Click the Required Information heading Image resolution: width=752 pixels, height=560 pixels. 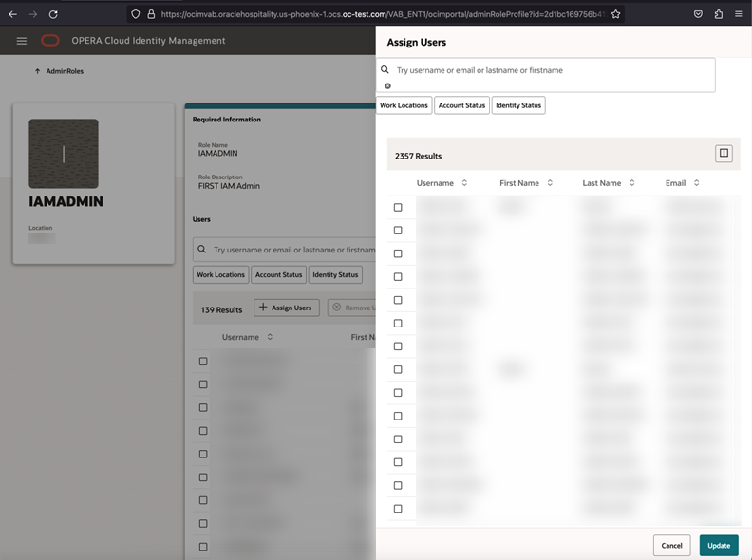pos(227,120)
